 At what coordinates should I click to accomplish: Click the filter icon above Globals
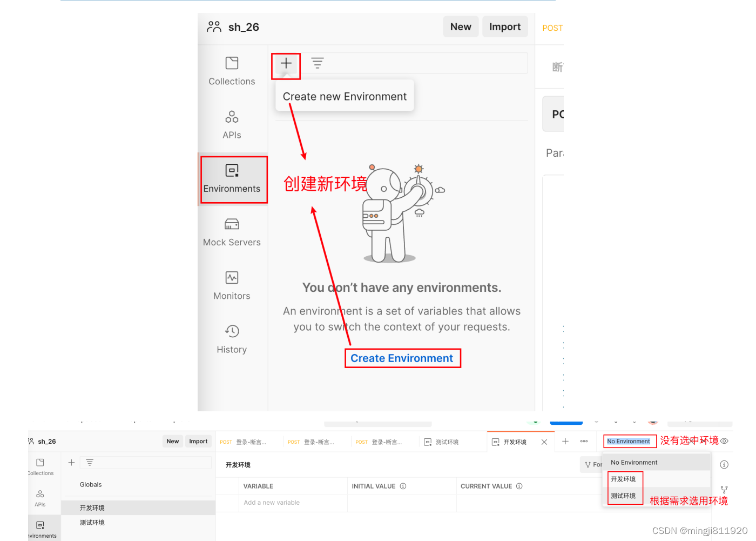pos(90,463)
